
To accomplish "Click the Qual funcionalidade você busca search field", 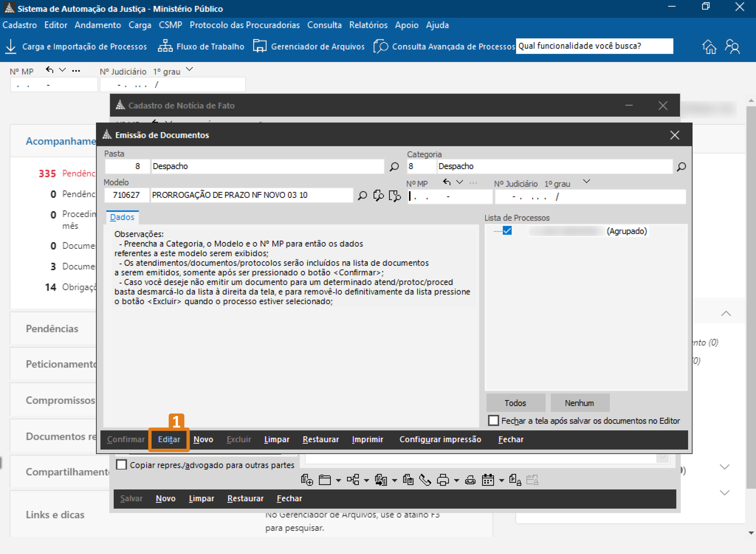I will pos(594,46).
